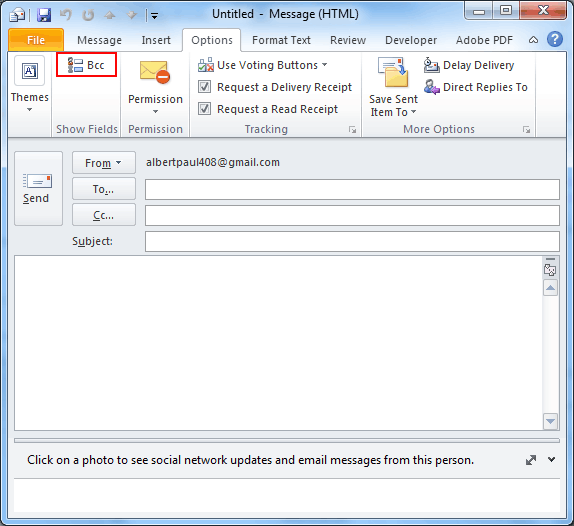
Task: Click the To... address book button
Action: pyautogui.click(x=104, y=189)
